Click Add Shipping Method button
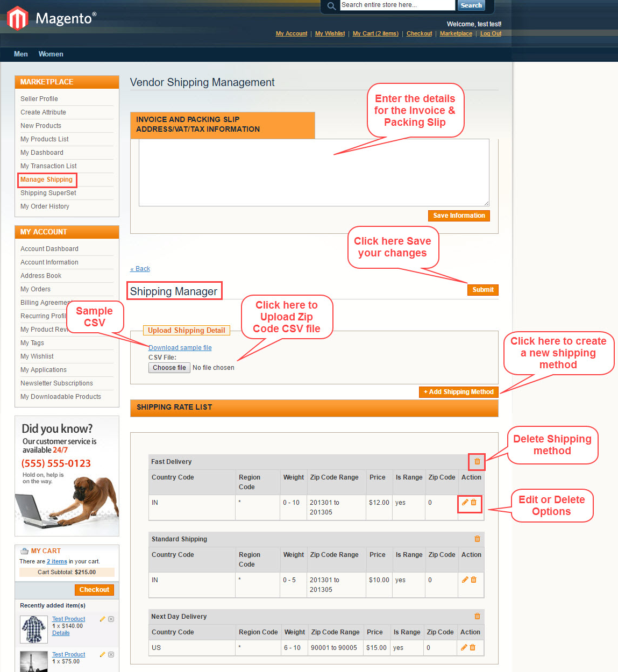Screen dimensions: 618x672 pos(459,392)
